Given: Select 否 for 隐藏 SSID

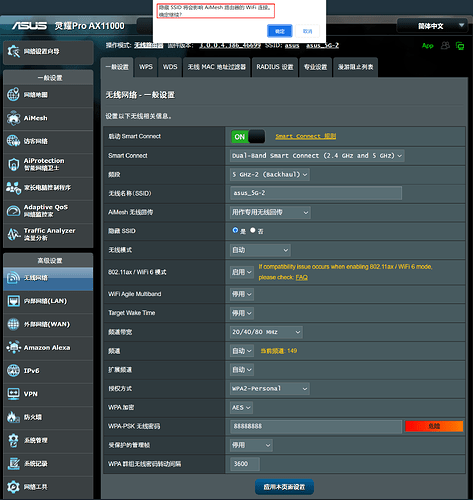Looking at the screenshot, I should tap(253, 230).
